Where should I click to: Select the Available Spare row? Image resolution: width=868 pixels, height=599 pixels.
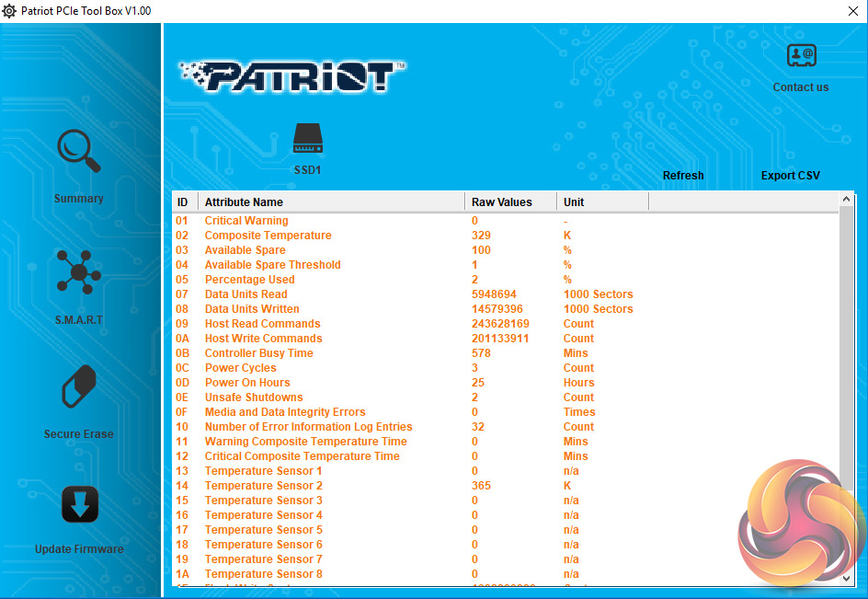(506, 250)
